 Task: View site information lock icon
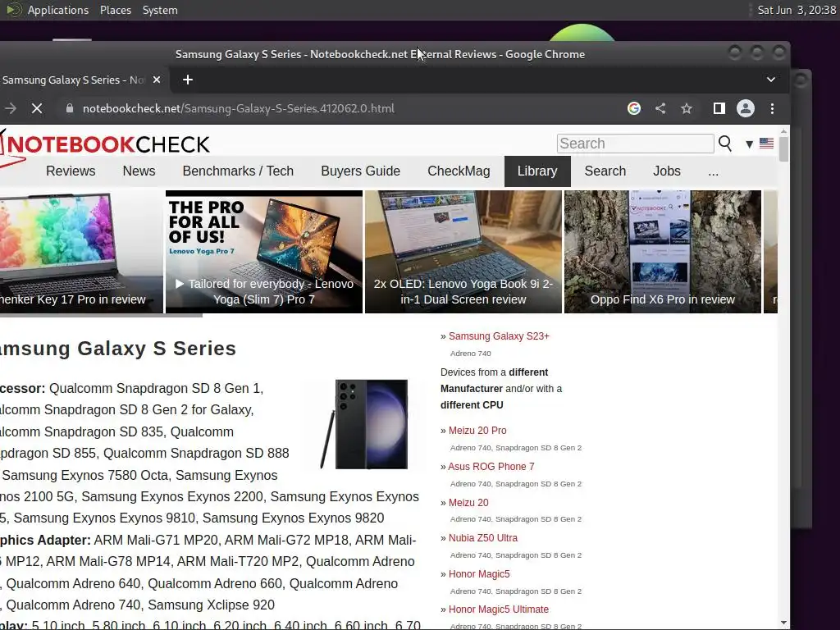pyautogui.click(x=69, y=108)
